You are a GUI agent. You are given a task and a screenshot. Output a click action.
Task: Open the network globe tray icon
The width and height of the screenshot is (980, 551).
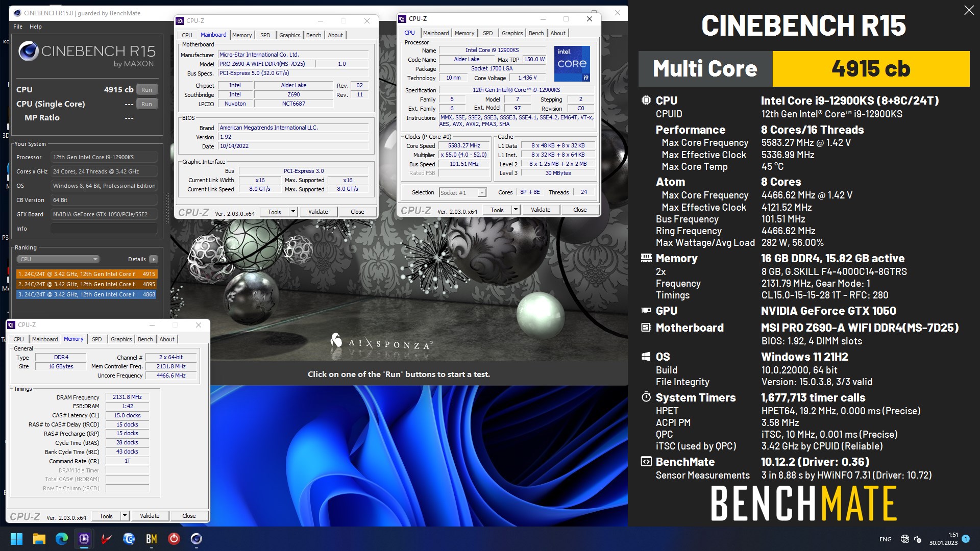point(905,539)
